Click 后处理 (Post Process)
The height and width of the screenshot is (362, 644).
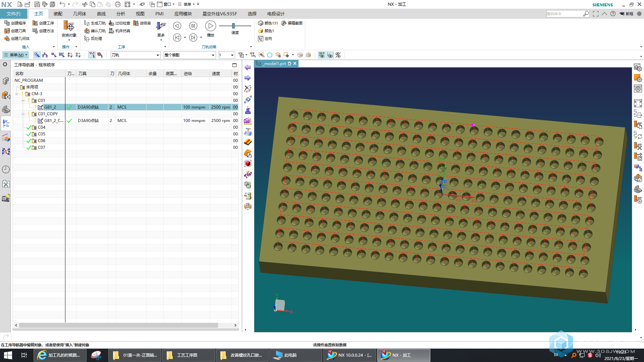pyautogui.click(x=93, y=39)
